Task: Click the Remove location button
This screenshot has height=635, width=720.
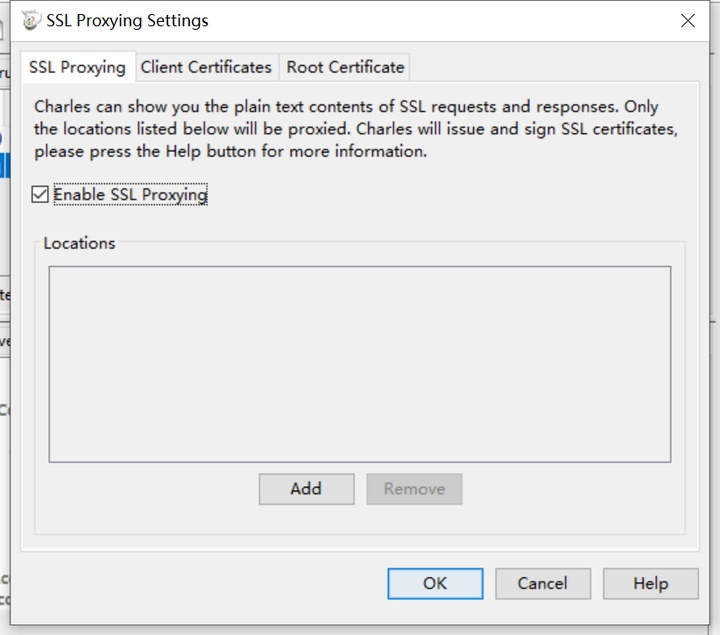Action: click(x=414, y=489)
